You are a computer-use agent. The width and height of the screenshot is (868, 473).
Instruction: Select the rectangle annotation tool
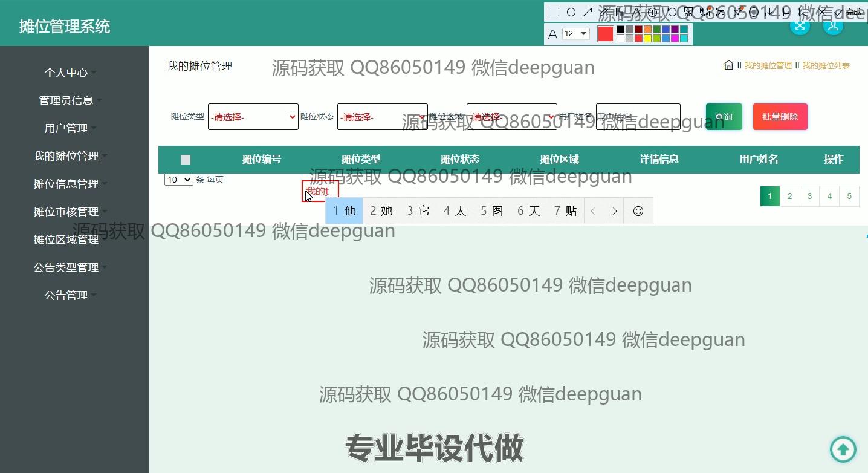(555, 12)
